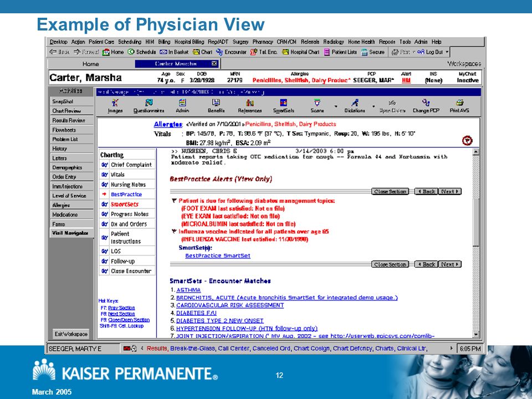
Task: Open the Images activity icon
Action: click(115, 106)
